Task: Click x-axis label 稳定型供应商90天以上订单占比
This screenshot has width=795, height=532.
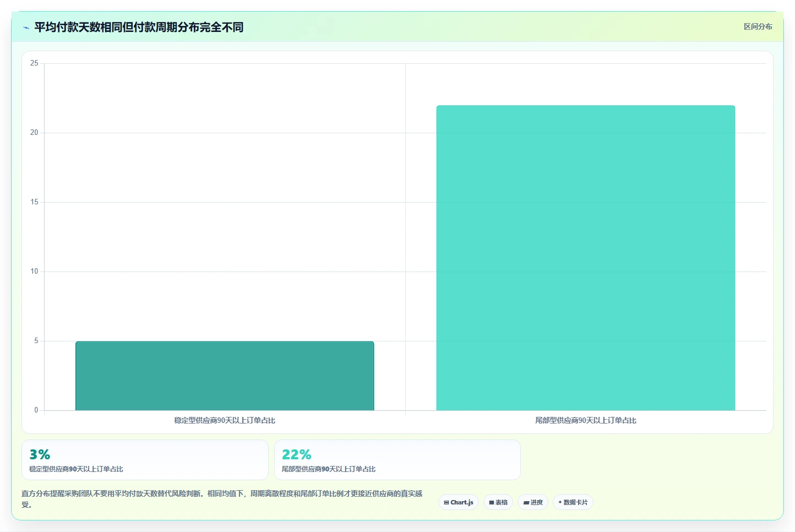Action: click(225, 420)
